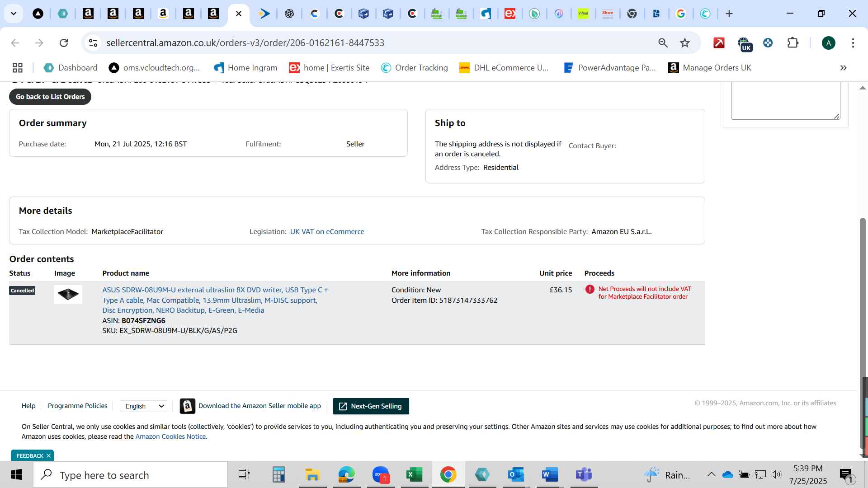Click the red arrow extension icon
Image resolution: width=868 pixels, height=488 pixels.
(x=719, y=43)
